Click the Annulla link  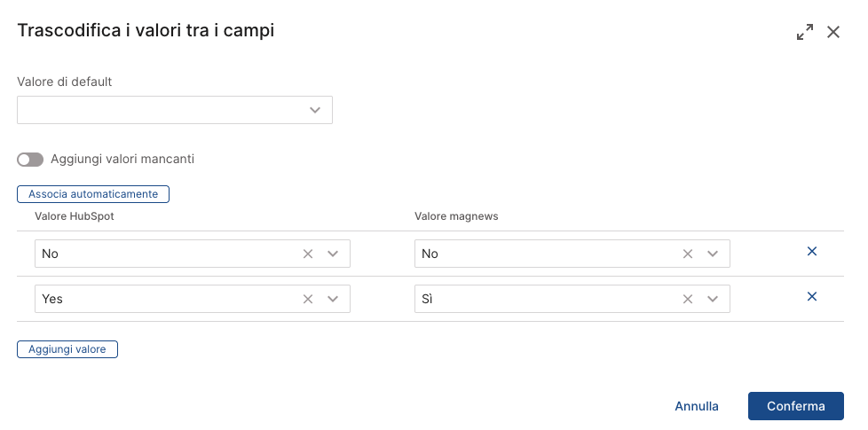click(697, 406)
